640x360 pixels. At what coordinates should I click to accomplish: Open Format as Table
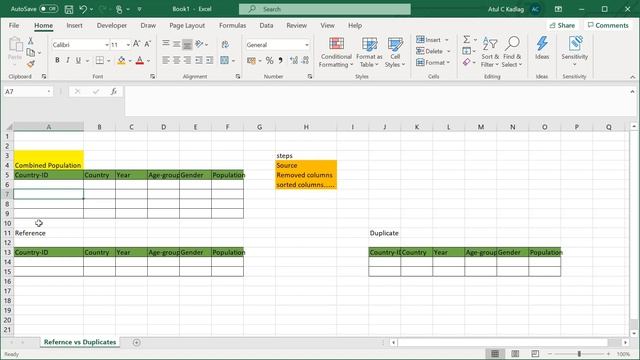click(369, 52)
